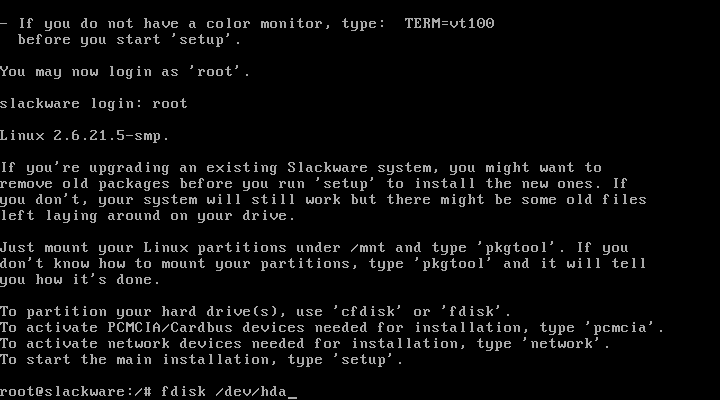Click the blinking cursor after /dev/hda

pyautogui.click(x=292, y=396)
